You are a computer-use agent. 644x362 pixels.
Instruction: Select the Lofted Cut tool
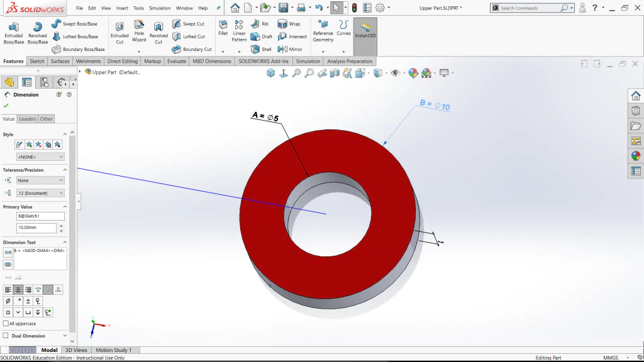coord(189,36)
